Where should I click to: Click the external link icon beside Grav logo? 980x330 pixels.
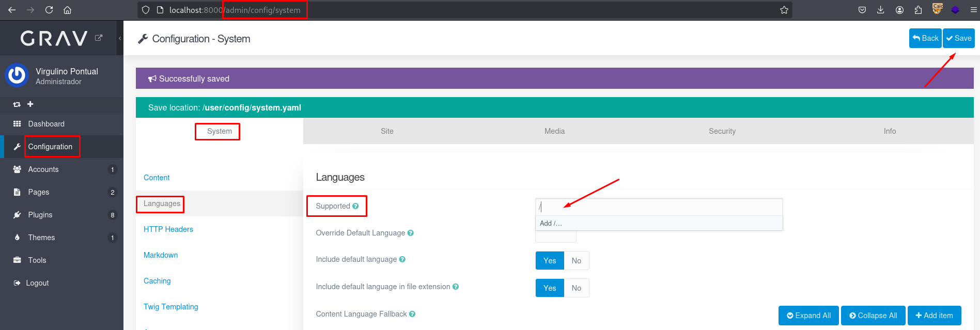(x=99, y=38)
